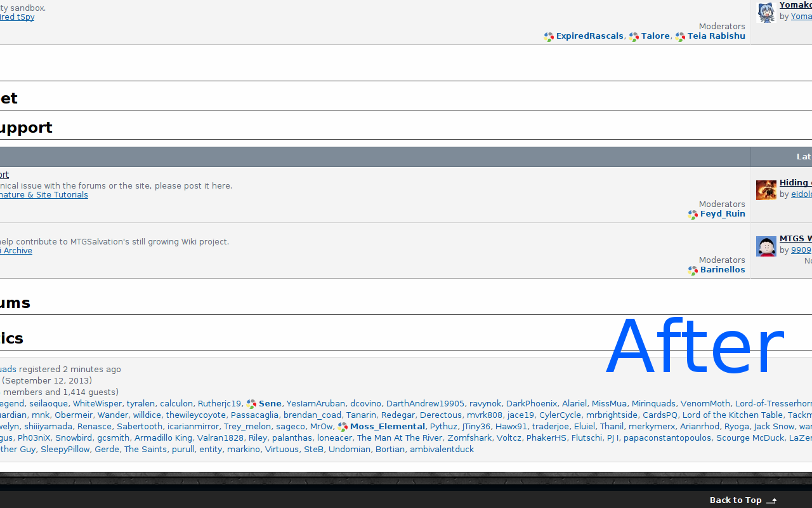The height and width of the screenshot is (508, 812).
Task: Open avatar thumbnail beside MTGS W post
Action: (x=766, y=246)
